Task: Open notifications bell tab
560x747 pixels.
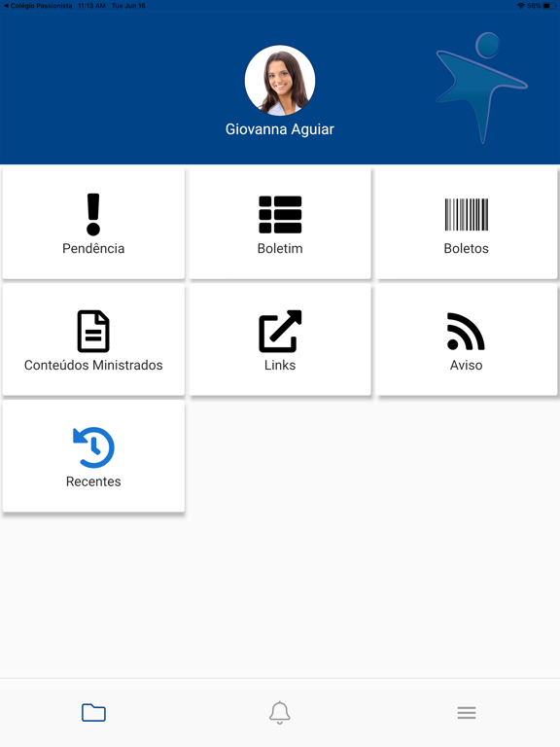Action: click(x=280, y=713)
